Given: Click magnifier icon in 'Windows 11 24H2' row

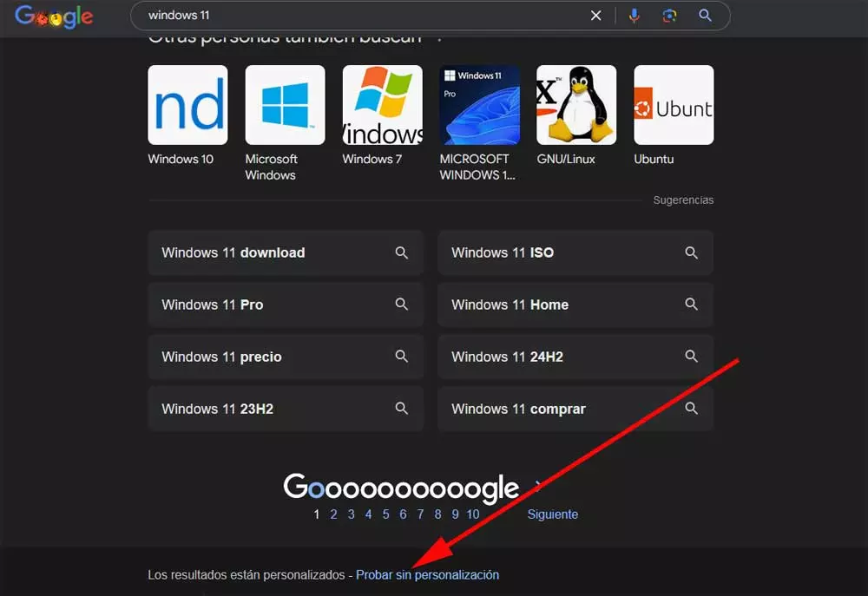Looking at the screenshot, I should pyautogui.click(x=692, y=357).
